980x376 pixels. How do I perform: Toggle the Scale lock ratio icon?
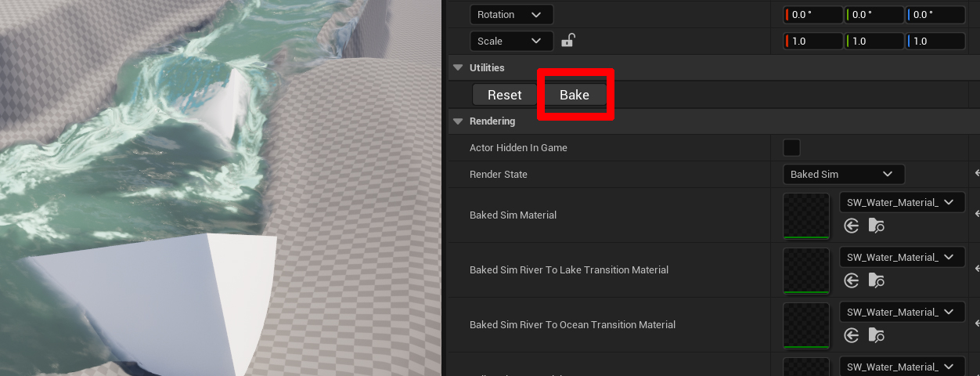[x=568, y=41]
